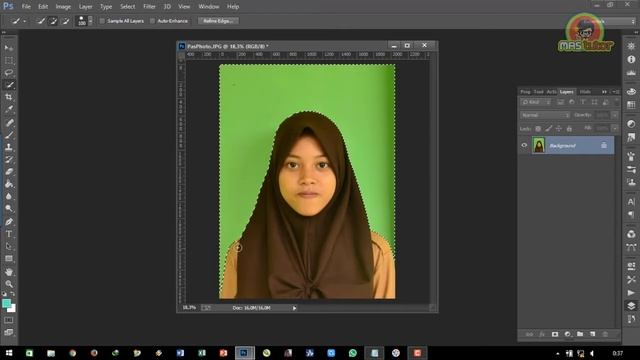Select the Hand tool
The height and width of the screenshot is (360, 640).
click(x=9, y=272)
